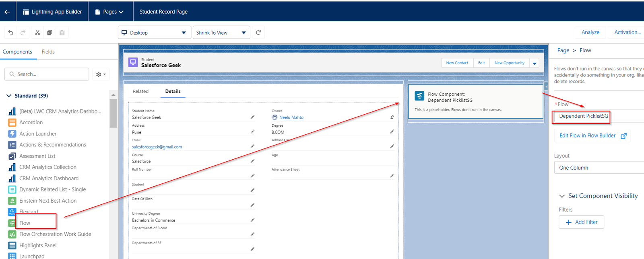Open the Pages menu
The image size is (644, 259).
(109, 12)
